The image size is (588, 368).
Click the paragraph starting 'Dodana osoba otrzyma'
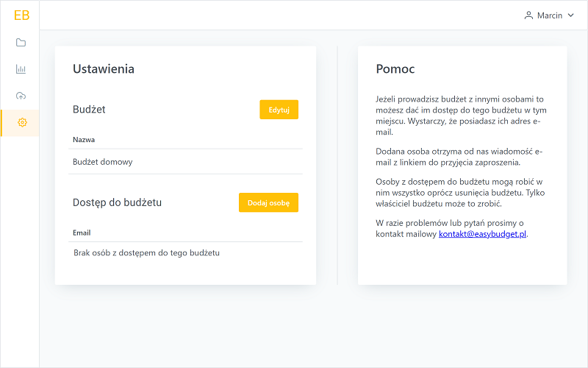coord(459,157)
